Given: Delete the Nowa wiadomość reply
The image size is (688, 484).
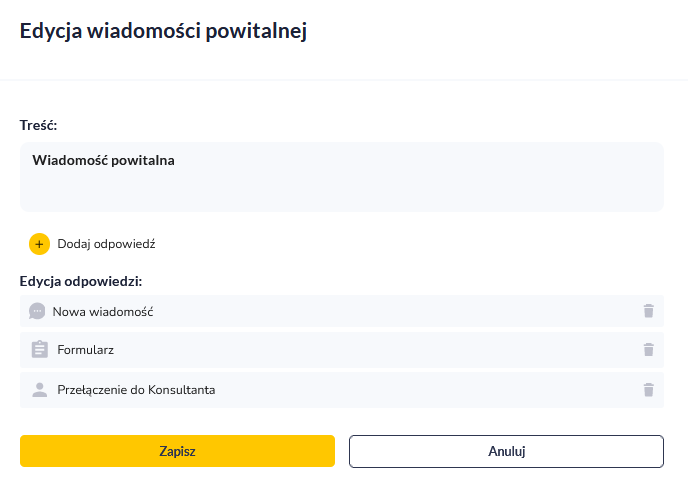Looking at the screenshot, I should pos(648,311).
